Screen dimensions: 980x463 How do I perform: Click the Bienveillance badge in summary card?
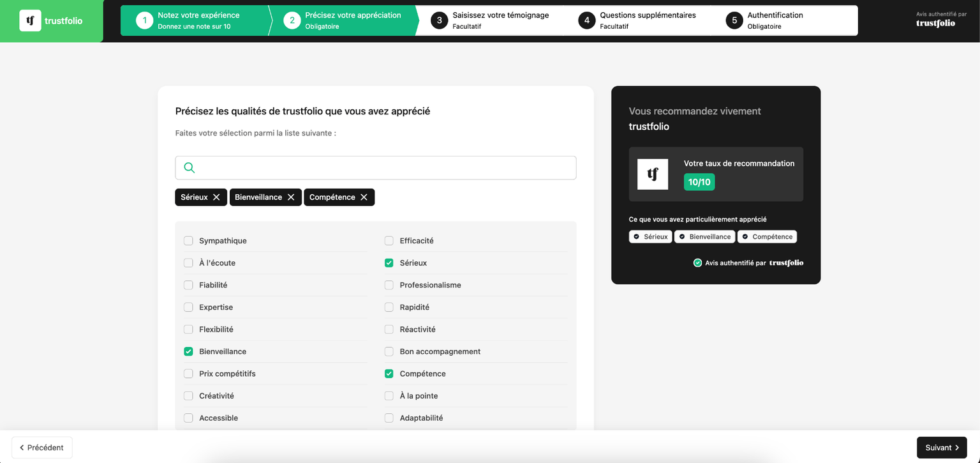coord(704,237)
